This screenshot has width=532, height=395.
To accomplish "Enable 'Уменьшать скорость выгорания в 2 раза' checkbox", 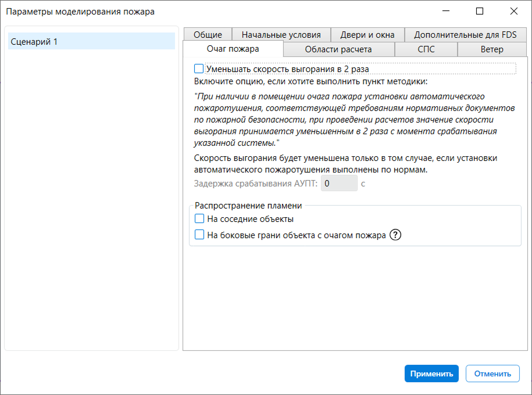I will 199,69.
